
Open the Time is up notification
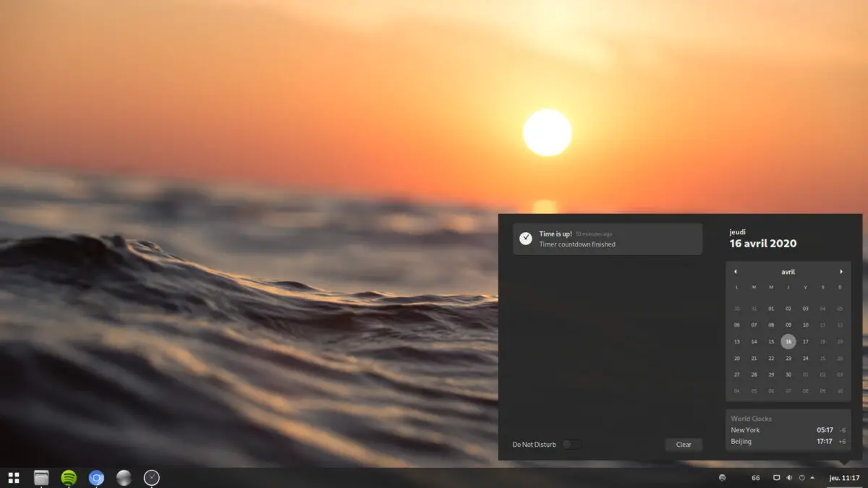click(608, 239)
